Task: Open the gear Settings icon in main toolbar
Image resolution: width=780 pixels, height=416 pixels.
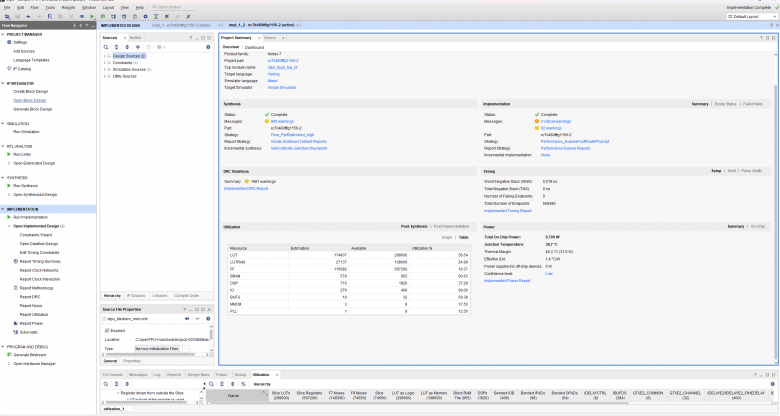Action: tap(145, 16)
